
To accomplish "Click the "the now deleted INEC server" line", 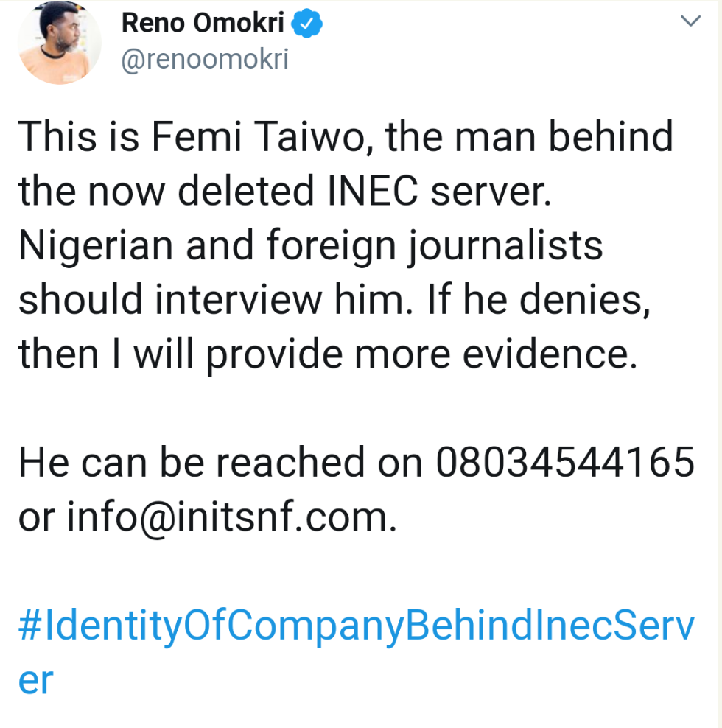I will coord(273,191).
